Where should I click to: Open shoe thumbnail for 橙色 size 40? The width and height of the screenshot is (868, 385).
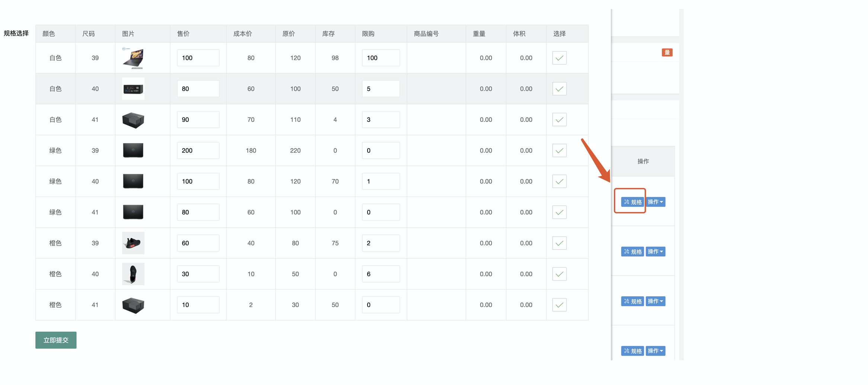pyautogui.click(x=133, y=274)
